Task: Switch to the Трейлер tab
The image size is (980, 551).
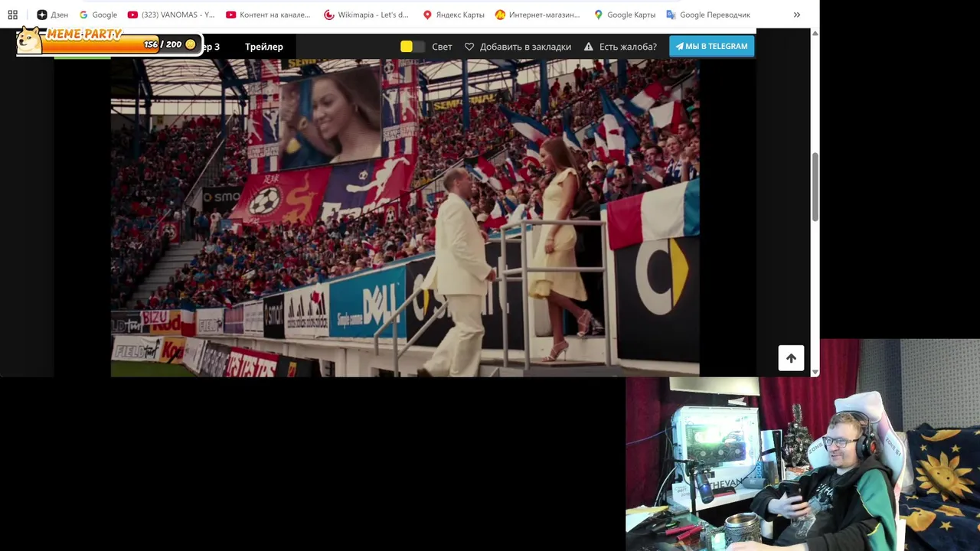Action: (x=264, y=47)
